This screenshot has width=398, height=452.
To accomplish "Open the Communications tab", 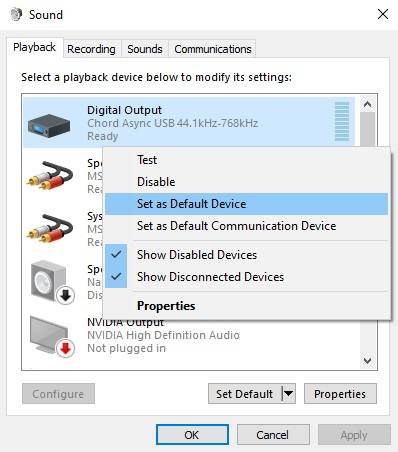I will [x=213, y=49].
